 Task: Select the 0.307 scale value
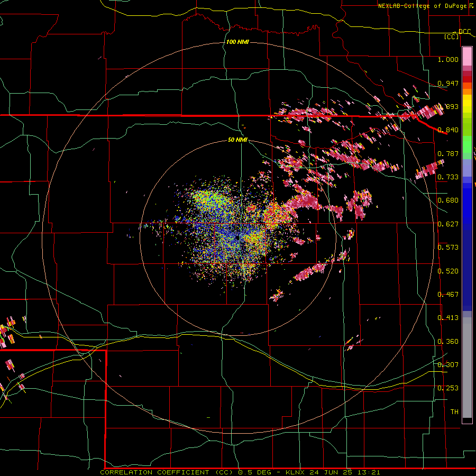[448, 365]
